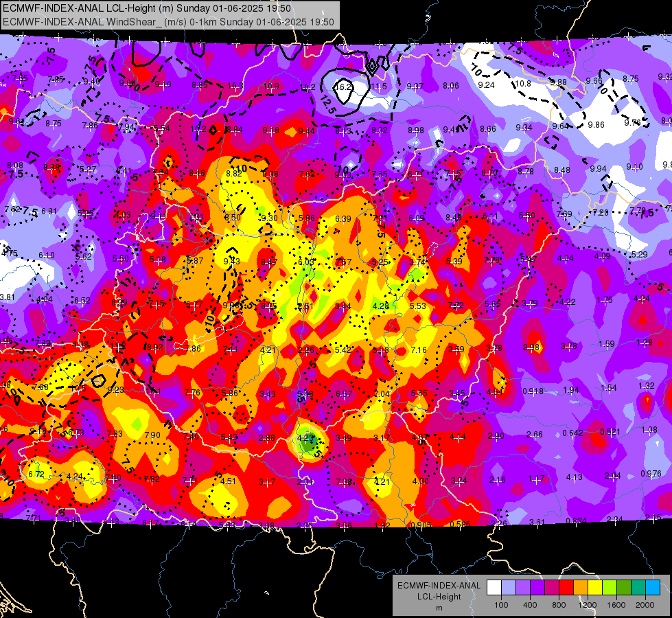Click the 1.32 wind shear value
The height and width of the screenshot is (618, 672).
647,386
